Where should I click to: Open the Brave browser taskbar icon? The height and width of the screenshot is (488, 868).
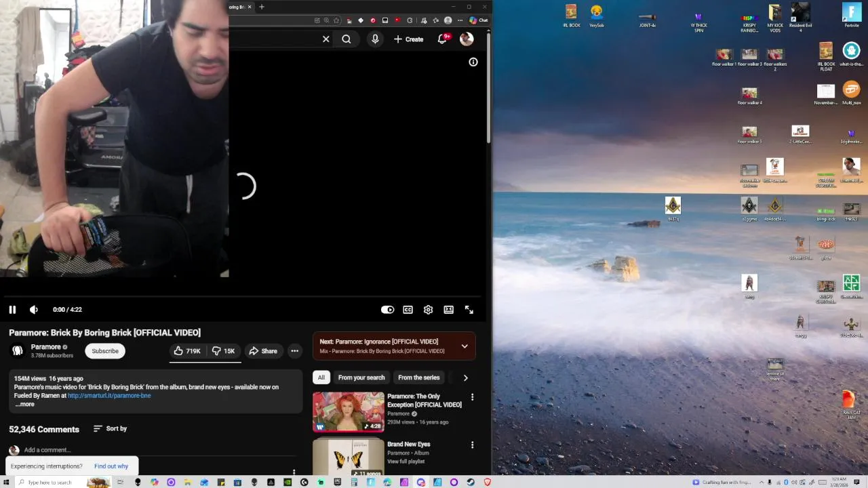pos(487,483)
